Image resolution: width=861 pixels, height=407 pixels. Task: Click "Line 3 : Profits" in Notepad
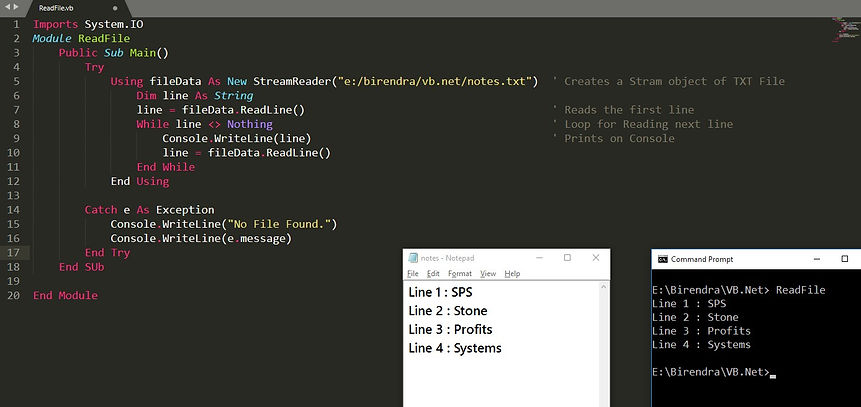pyautogui.click(x=450, y=330)
